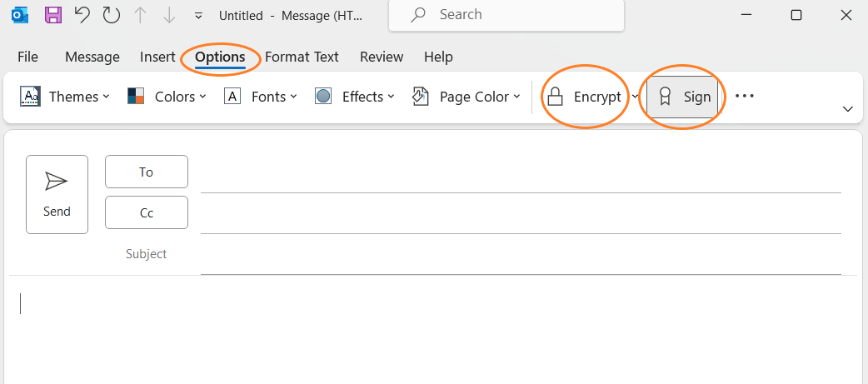This screenshot has width=868, height=384.
Task: Expand the Encrypt options arrow
Action: 635,97
